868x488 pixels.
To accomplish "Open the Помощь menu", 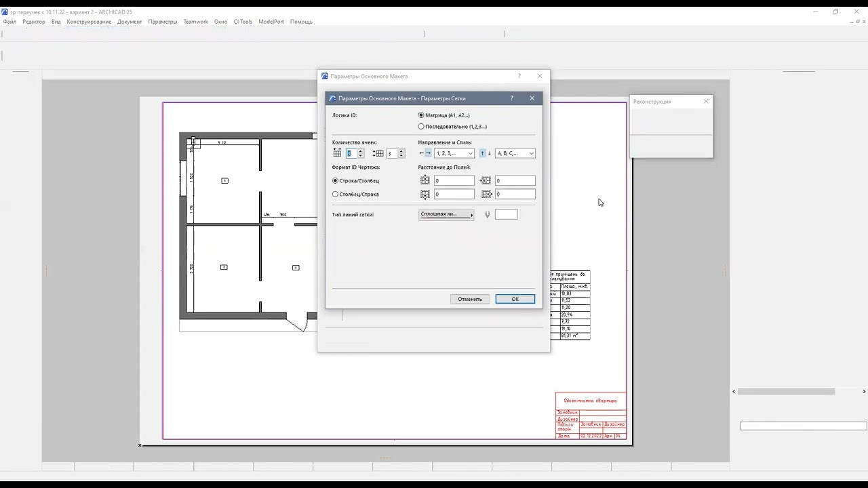I will (301, 22).
